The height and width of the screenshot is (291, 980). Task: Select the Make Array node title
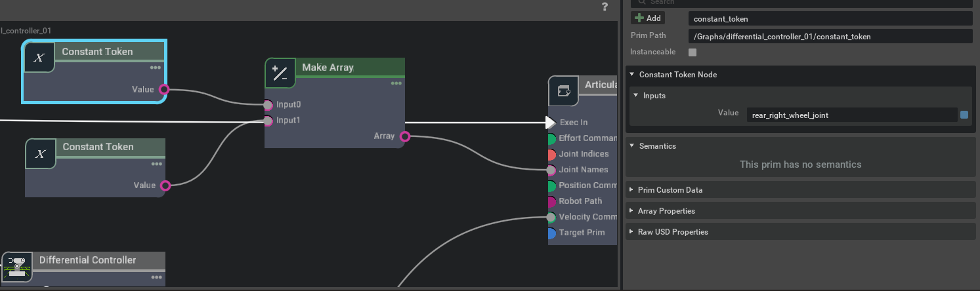tap(328, 68)
